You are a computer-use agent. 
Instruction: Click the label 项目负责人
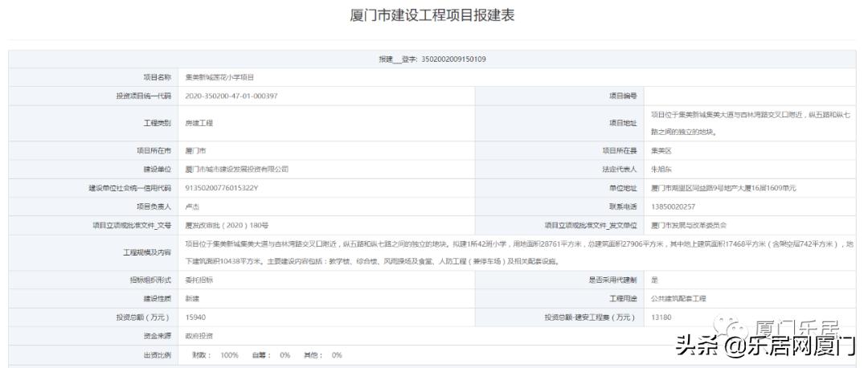click(154, 206)
